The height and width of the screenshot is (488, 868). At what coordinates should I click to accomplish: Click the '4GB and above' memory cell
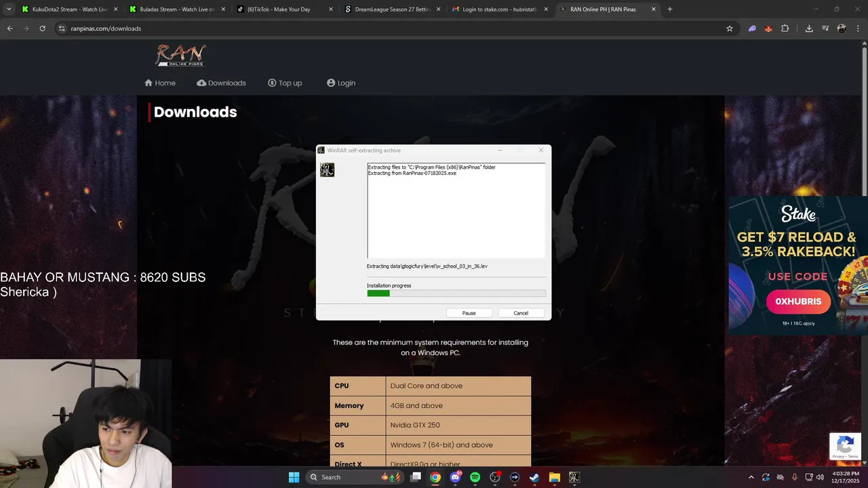[458, 405]
